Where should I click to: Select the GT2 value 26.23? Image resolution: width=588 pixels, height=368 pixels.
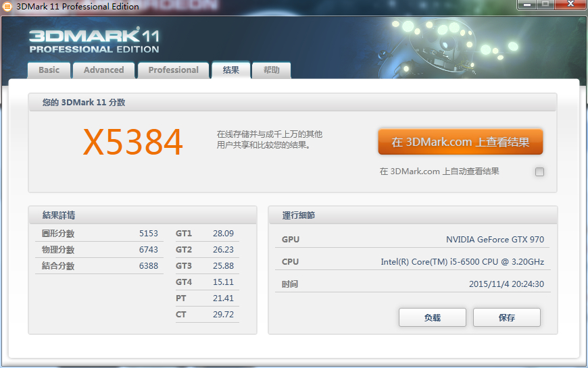(223, 250)
